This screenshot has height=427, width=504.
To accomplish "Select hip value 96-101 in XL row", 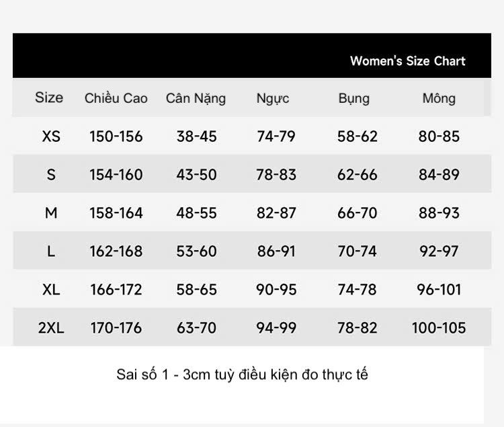I will (x=439, y=290).
